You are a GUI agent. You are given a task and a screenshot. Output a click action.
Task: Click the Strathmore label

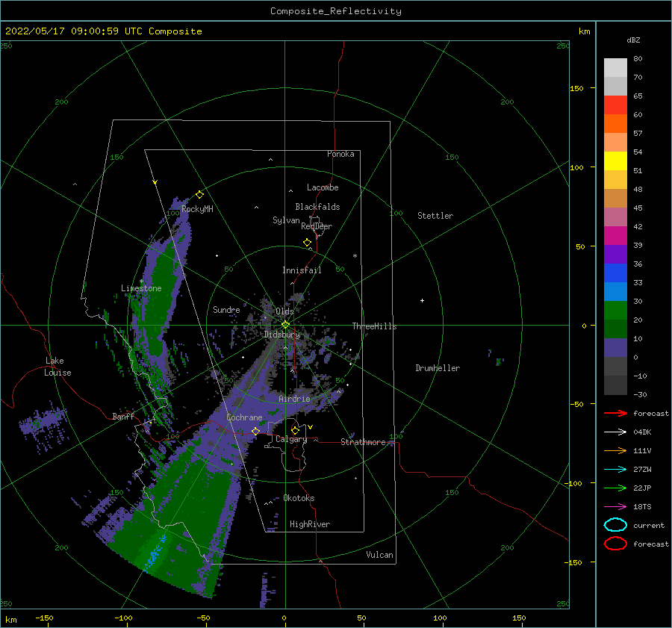pos(363,442)
